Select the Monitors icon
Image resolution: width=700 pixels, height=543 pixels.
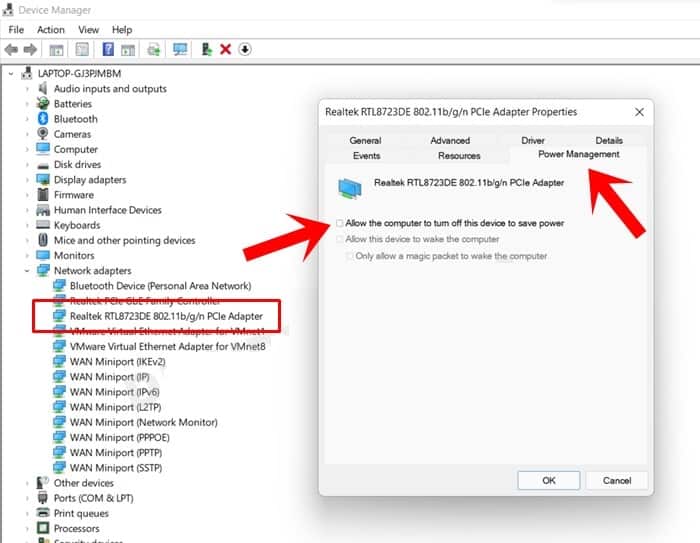(43, 255)
